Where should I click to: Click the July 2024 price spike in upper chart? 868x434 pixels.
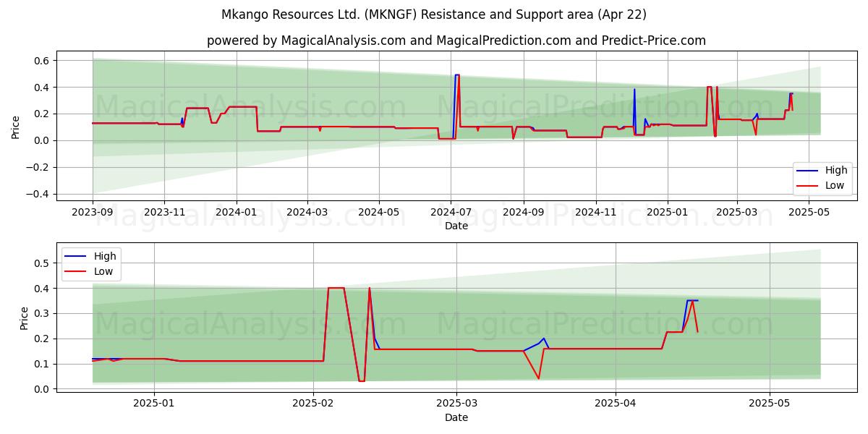[x=457, y=75]
